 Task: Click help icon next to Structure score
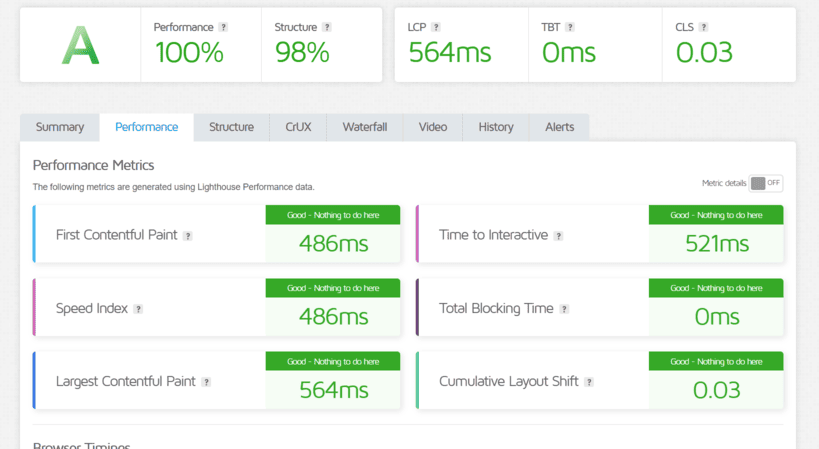[x=326, y=27]
